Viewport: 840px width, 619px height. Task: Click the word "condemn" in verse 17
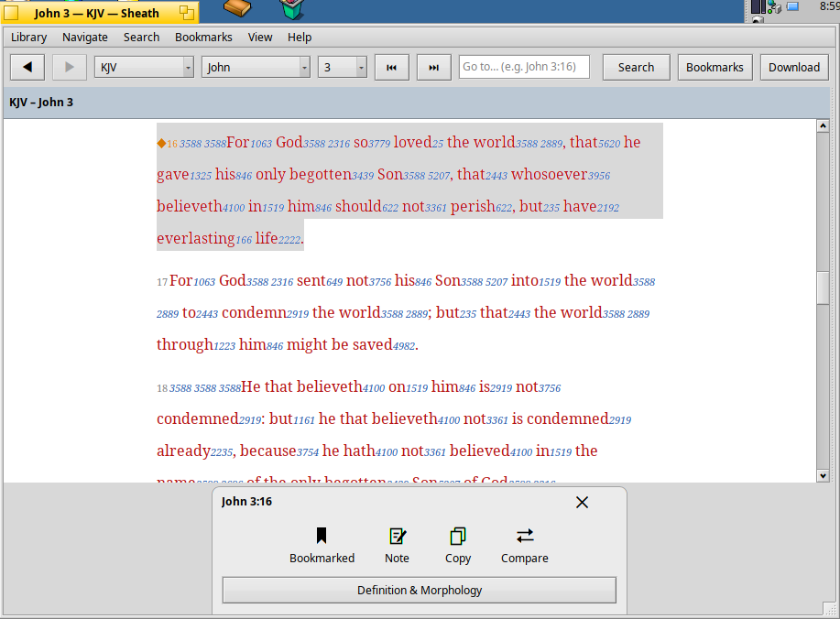click(254, 312)
